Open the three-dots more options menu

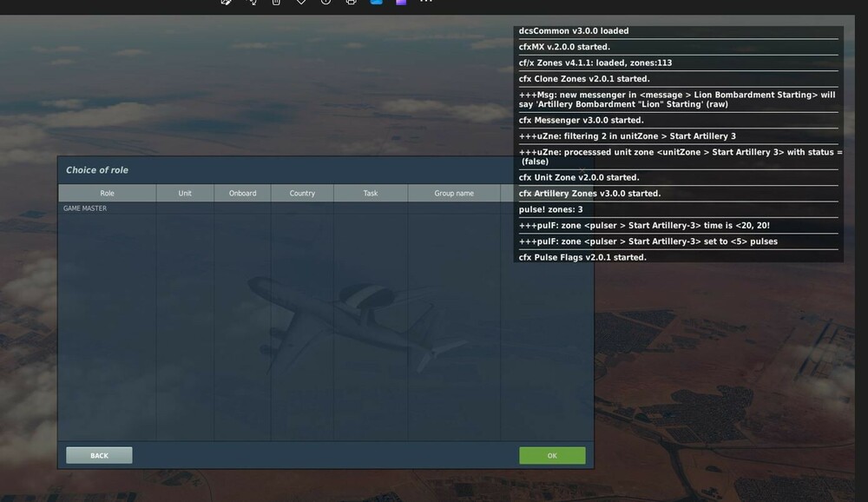coord(425,2)
